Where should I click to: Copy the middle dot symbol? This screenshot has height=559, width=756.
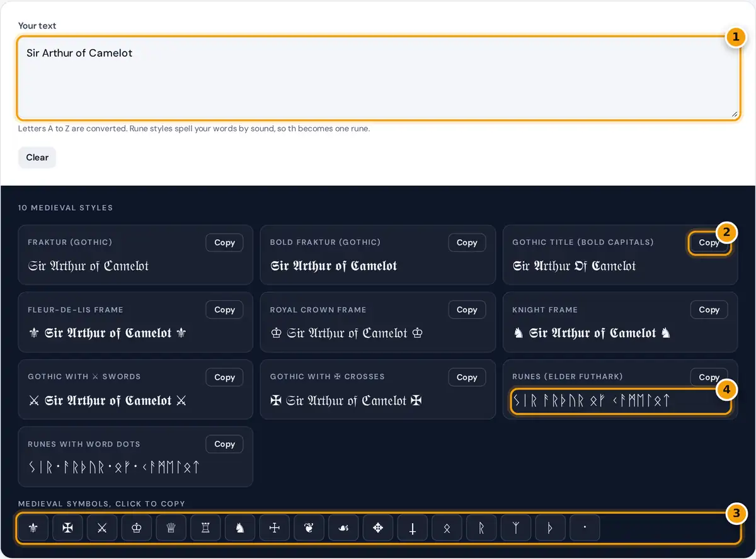[x=585, y=528]
